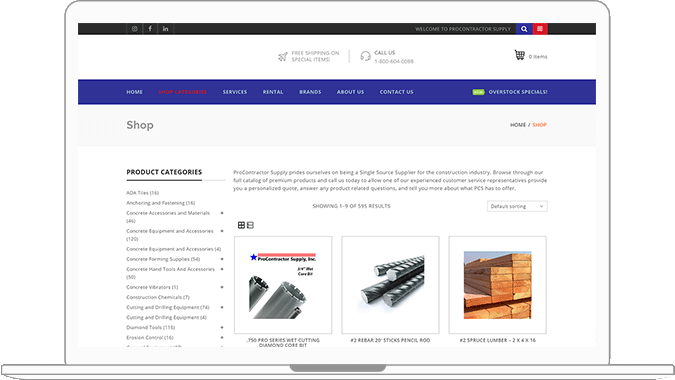Switch to grid view layout icon
This screenshot has height=380, width=675.
[242, 225]
